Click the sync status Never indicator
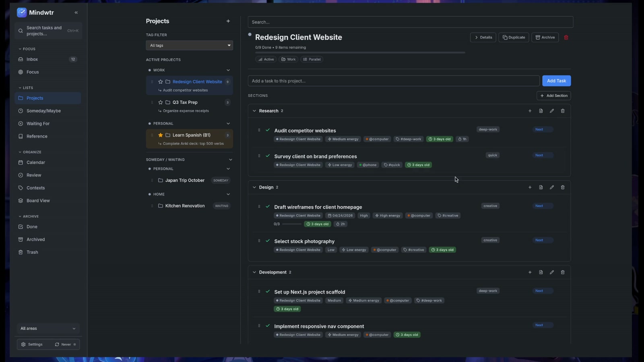 point(65,344)
